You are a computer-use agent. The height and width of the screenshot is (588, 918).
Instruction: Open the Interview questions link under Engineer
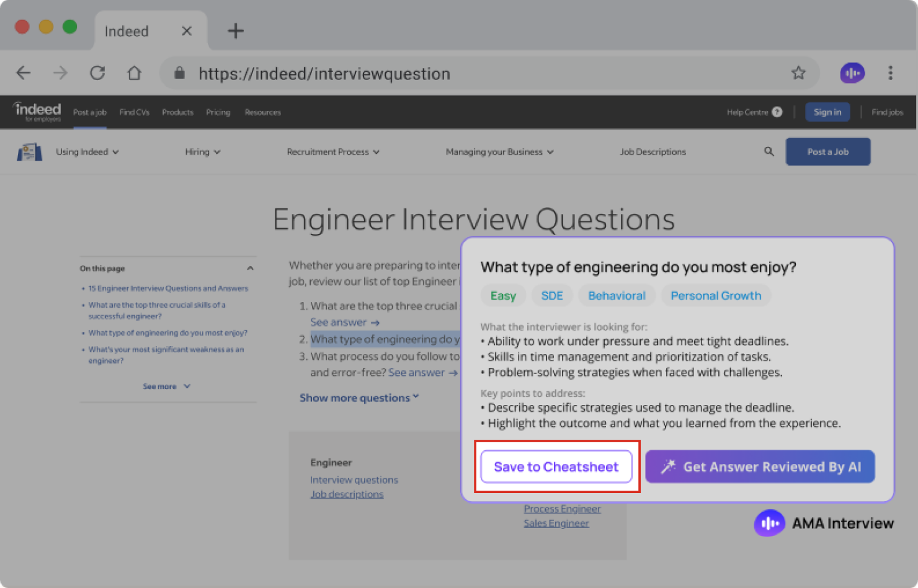pyautogui.click(x=354, y=480)
